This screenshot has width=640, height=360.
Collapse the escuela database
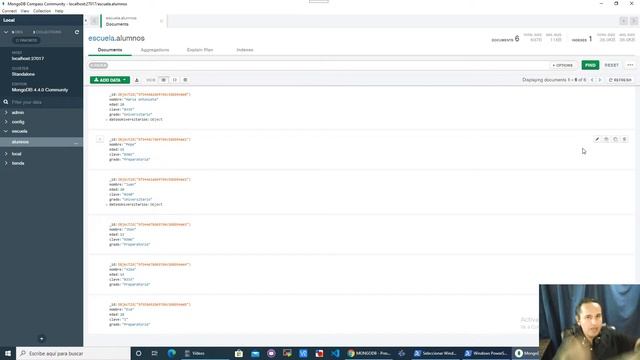point(6,131)
